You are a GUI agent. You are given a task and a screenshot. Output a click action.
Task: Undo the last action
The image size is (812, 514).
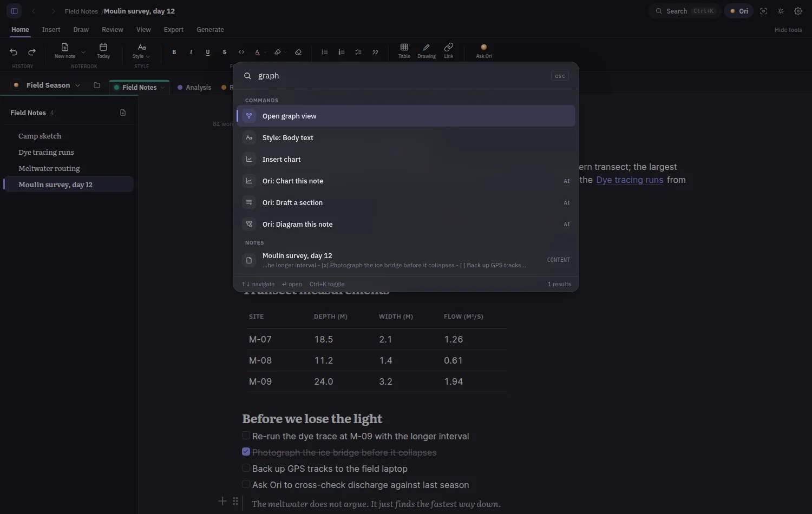tap(14, 52)
